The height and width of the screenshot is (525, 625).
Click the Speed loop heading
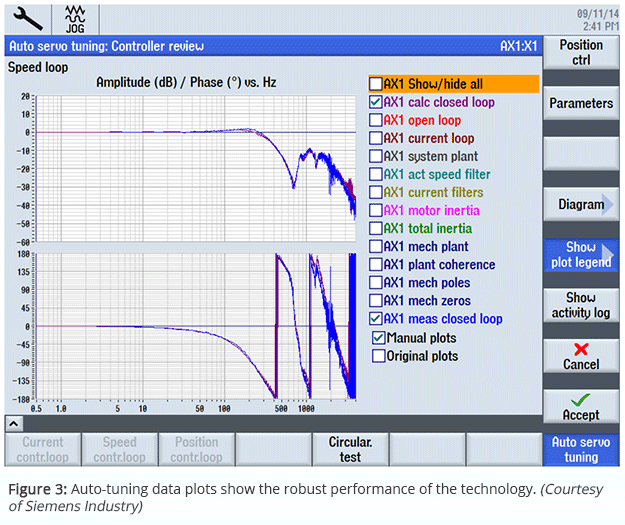pyautogui.click(x=38, y=67)
